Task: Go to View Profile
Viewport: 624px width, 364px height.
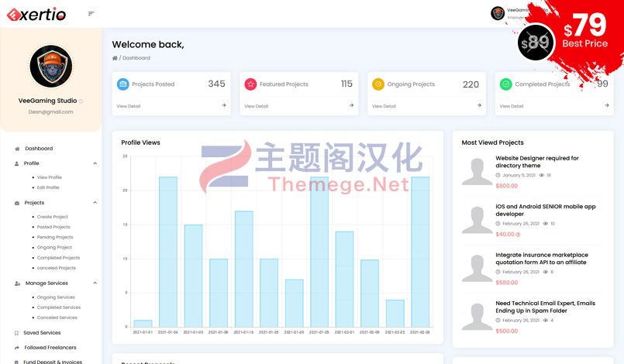Action: pyautogui.click(x=50, y=177)
